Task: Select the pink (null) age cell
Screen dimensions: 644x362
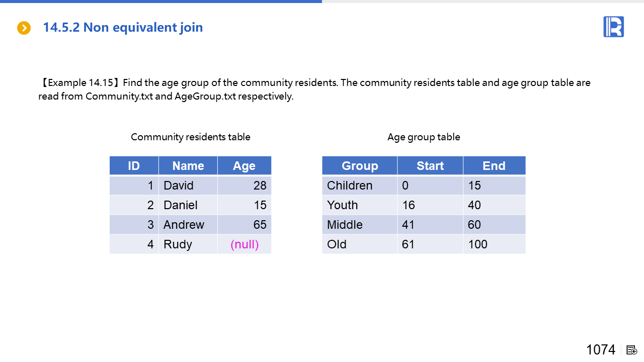Action: 245,244
